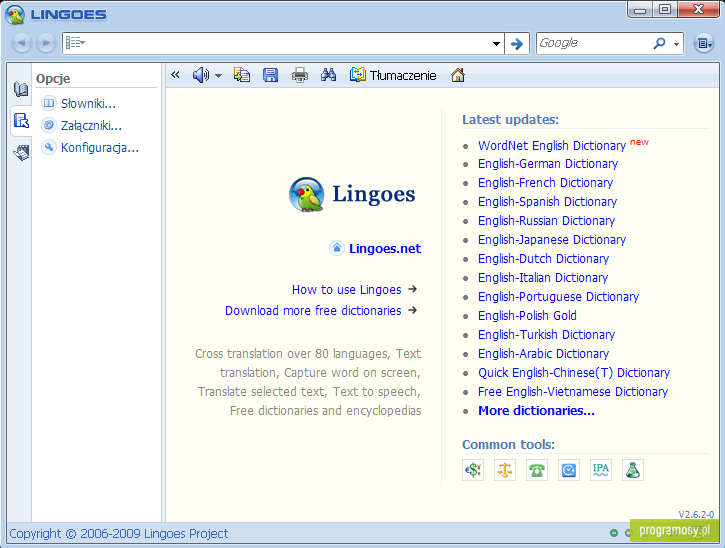
Task: Open English-Turkish Dictionary link
Action: (x=547, y=334)
